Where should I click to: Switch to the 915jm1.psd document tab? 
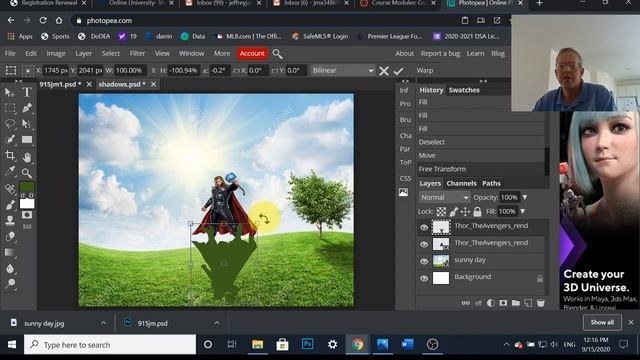[x=60, y=84]
